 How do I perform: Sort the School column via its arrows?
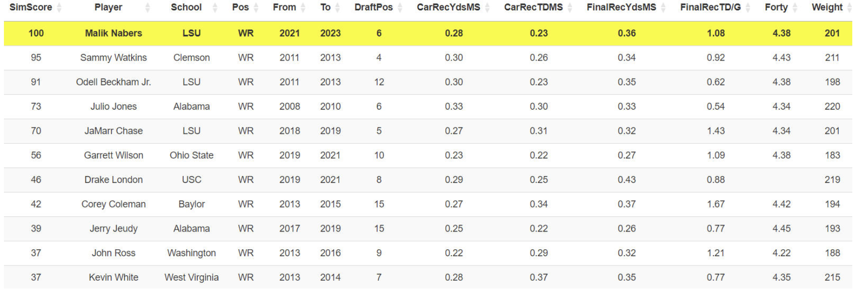point(215,7)
